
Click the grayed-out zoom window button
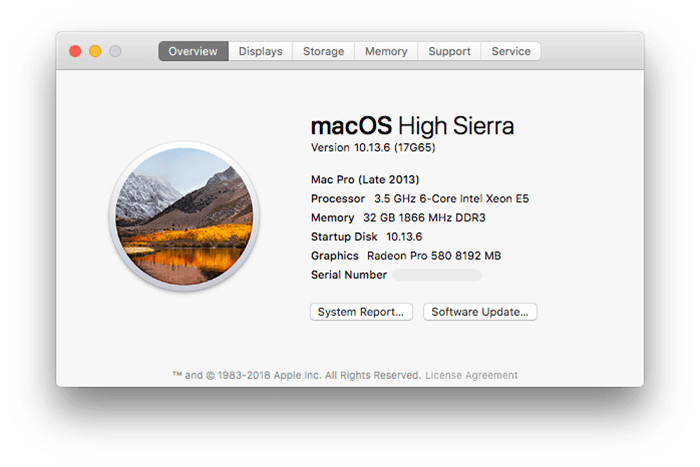(x=115, y=51)
